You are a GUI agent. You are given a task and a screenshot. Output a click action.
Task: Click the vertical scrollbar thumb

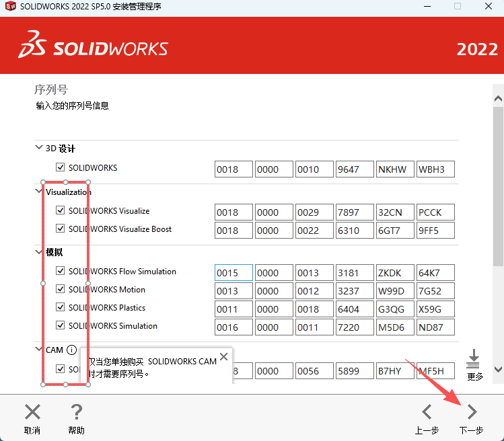(x=498, y=186)
